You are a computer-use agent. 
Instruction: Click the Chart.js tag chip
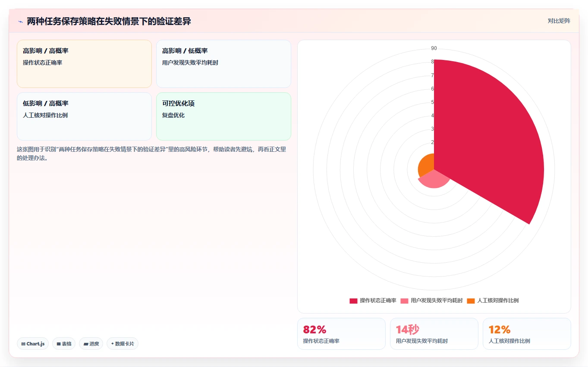coord(33,344)
